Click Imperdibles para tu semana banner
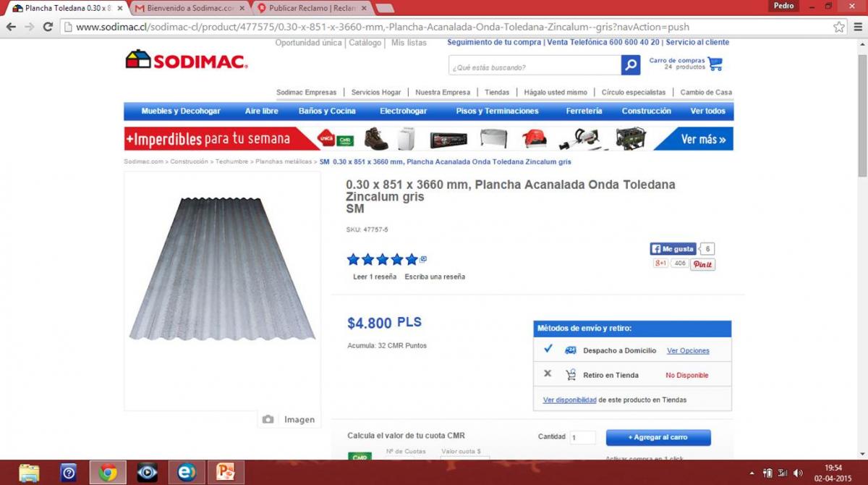 coord(428,138)
